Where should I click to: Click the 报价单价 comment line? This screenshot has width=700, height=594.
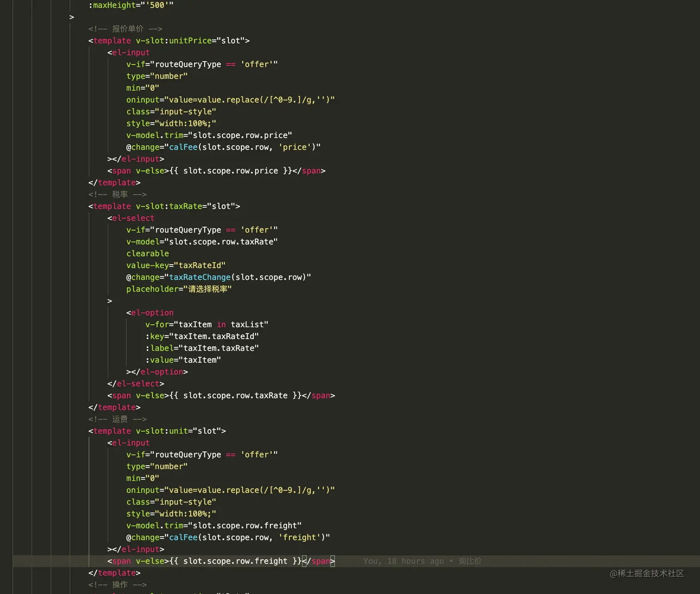125,29
